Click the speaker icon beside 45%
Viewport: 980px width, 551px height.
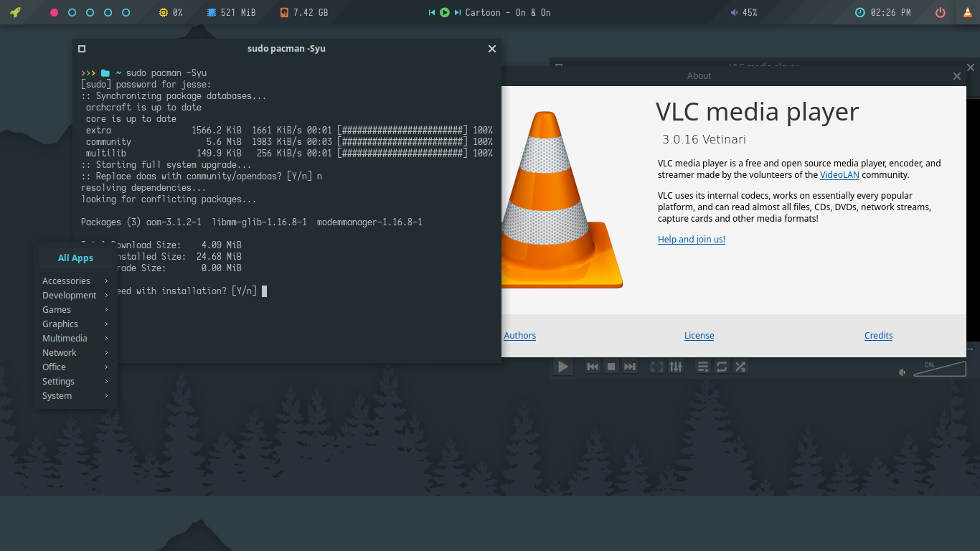pos(734,13)
